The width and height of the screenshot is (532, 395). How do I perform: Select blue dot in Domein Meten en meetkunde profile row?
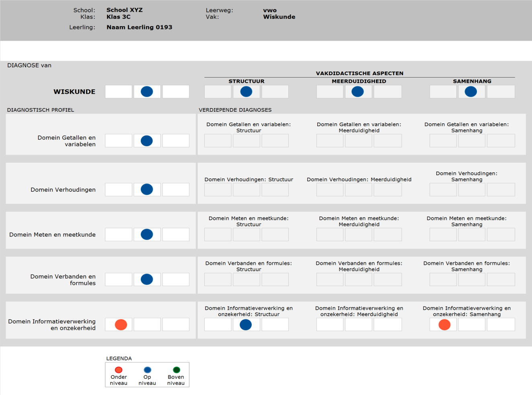click(x=147, y=234)
